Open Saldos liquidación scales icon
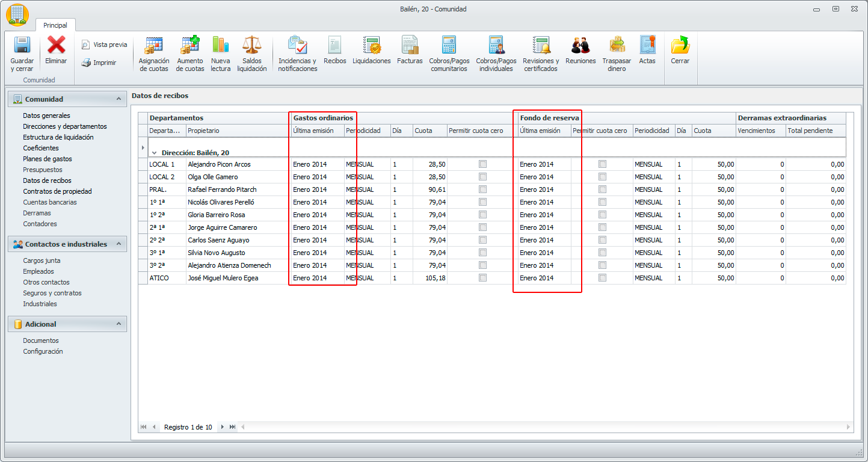The width and height of the screenshot is (868, 462). (252, 45)
